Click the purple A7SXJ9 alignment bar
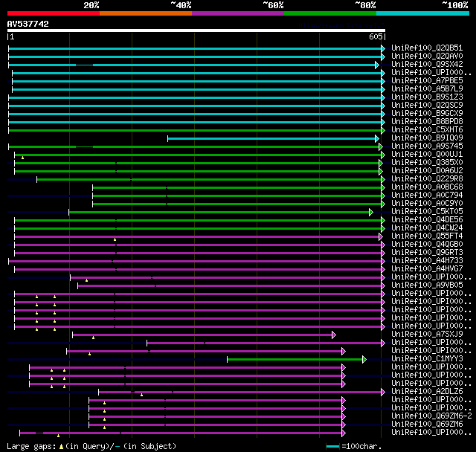476x452 pixels. click(204, 335)
